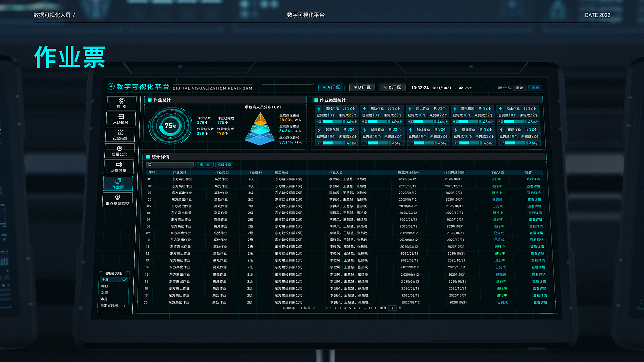
Task: Click 28.03% value in contractor TOP3
Action: tap(286, 120)
